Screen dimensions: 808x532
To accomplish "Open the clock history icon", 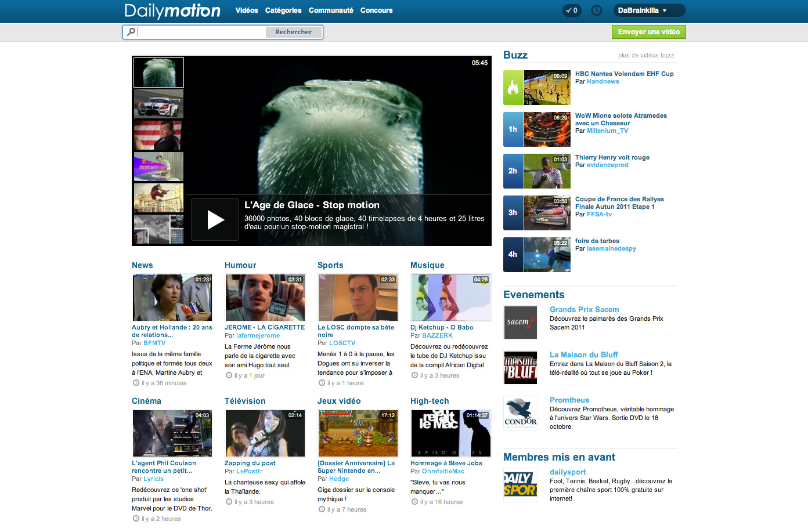I will point(597,10).
